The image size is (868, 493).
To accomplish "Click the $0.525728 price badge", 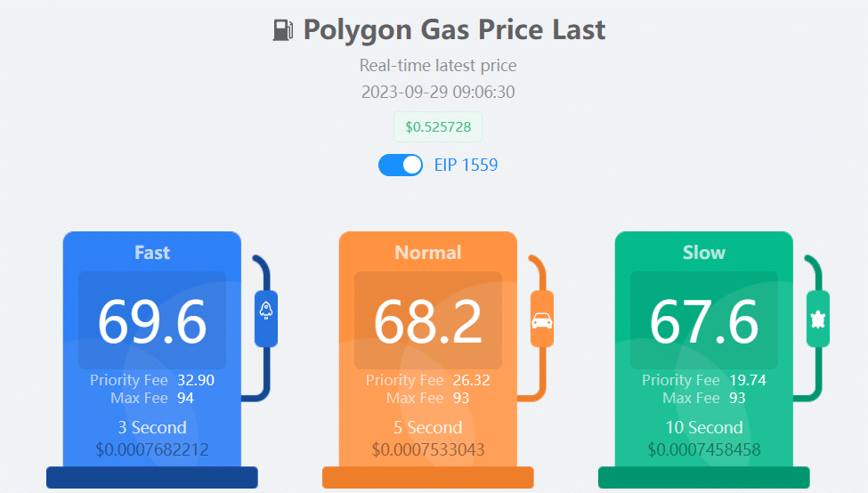I will pos(438,126).
